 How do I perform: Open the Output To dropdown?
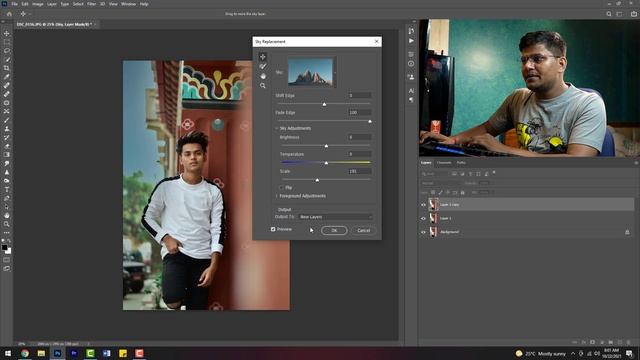click(335, 217)
